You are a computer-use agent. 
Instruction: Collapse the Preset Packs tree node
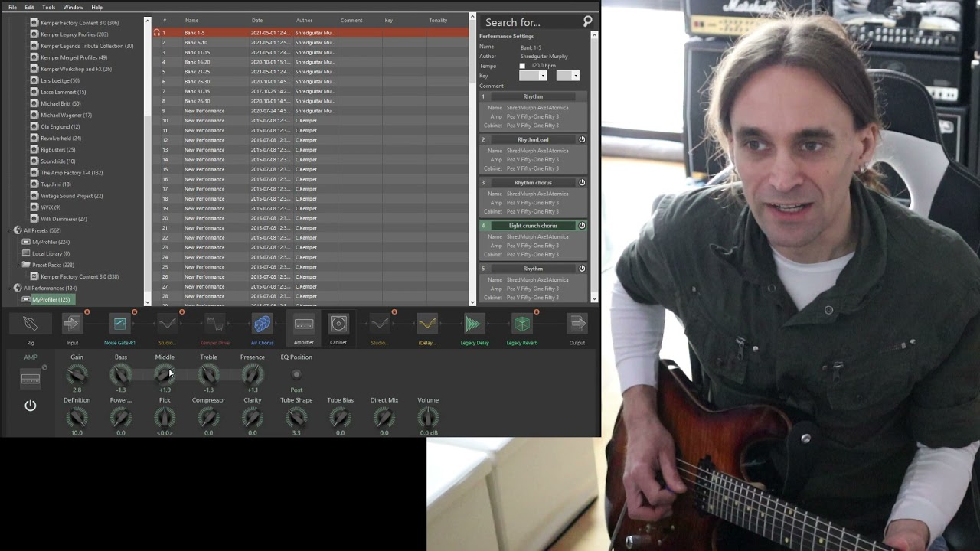(16, 265)
